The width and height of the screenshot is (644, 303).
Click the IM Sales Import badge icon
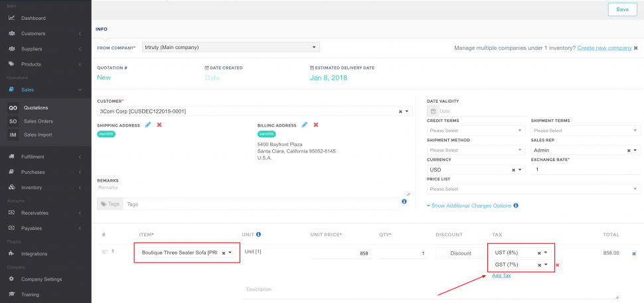13,135
